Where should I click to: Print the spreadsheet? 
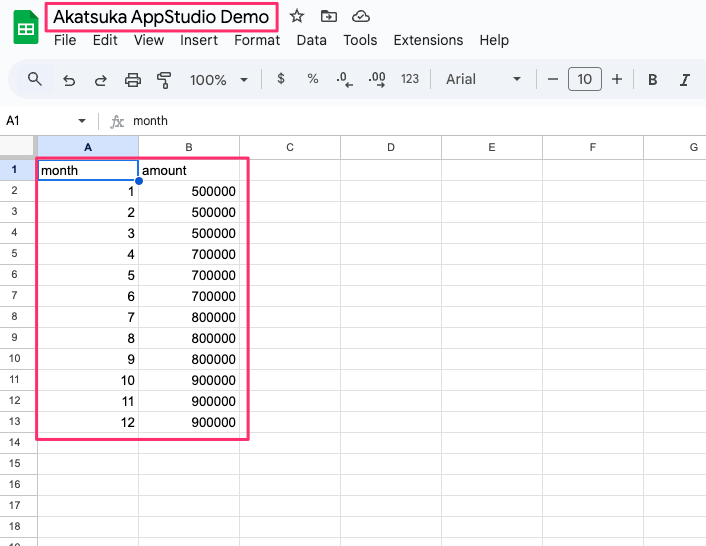click(132, 80)
